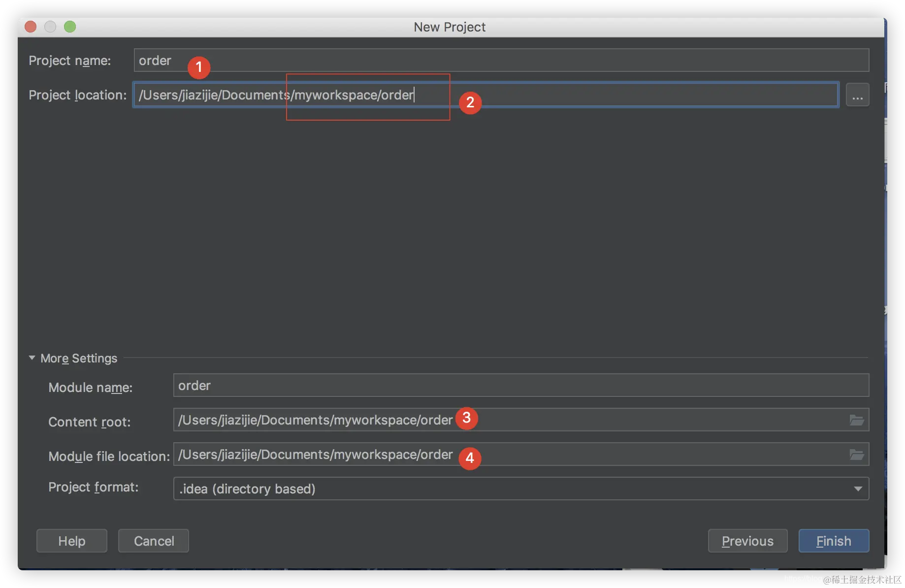Click the Module name label
This screenshot has height=588, width=905.
click(x=91, y=388)
